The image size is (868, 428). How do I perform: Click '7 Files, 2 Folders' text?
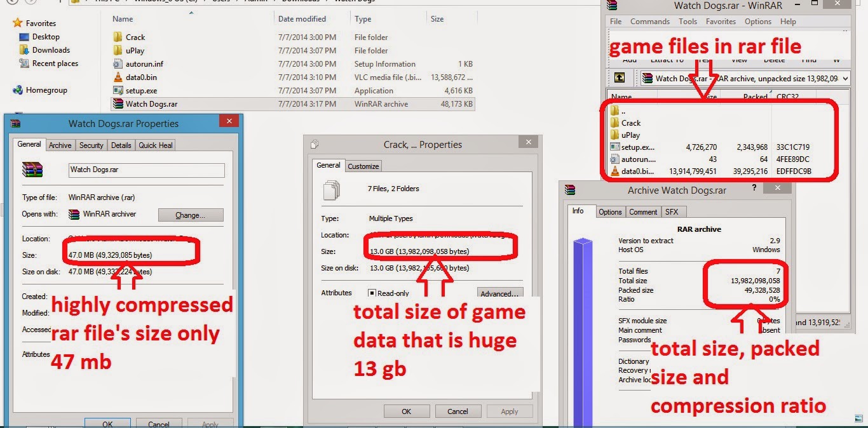394,189
